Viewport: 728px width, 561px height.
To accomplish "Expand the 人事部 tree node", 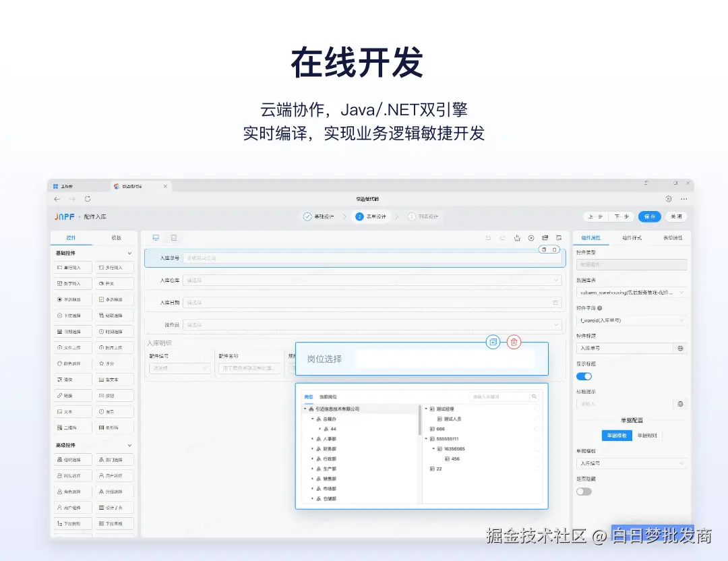I will click(312, 439).
